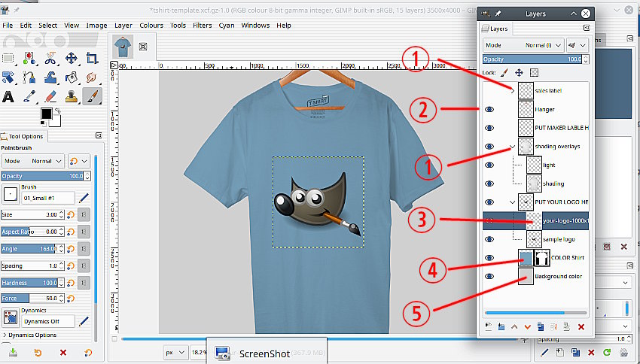Merge down the selected layer
The width and height of the screenshot is (640, 364).
coord(567,327)
